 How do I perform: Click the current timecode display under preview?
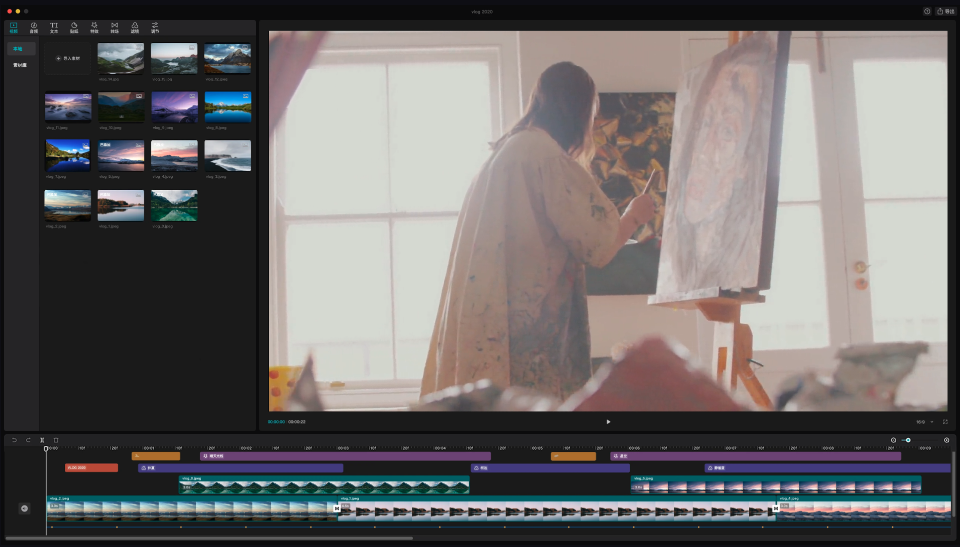point(276,422)
